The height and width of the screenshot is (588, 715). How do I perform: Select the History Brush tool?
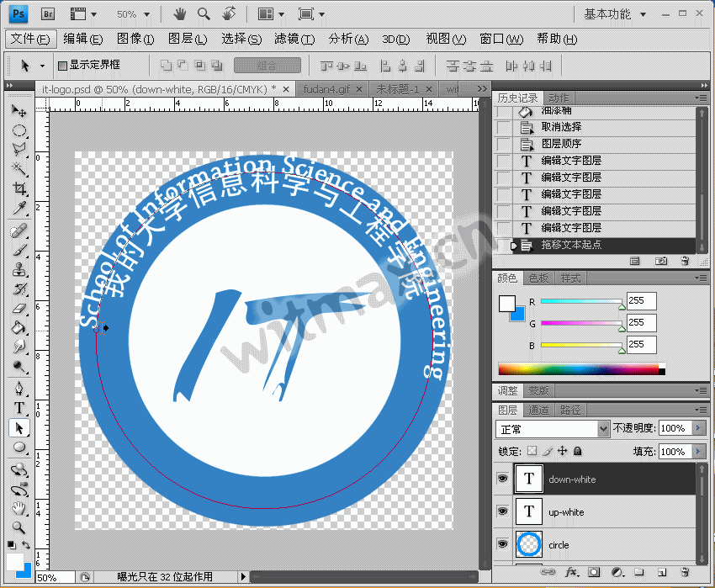[19, 289]
